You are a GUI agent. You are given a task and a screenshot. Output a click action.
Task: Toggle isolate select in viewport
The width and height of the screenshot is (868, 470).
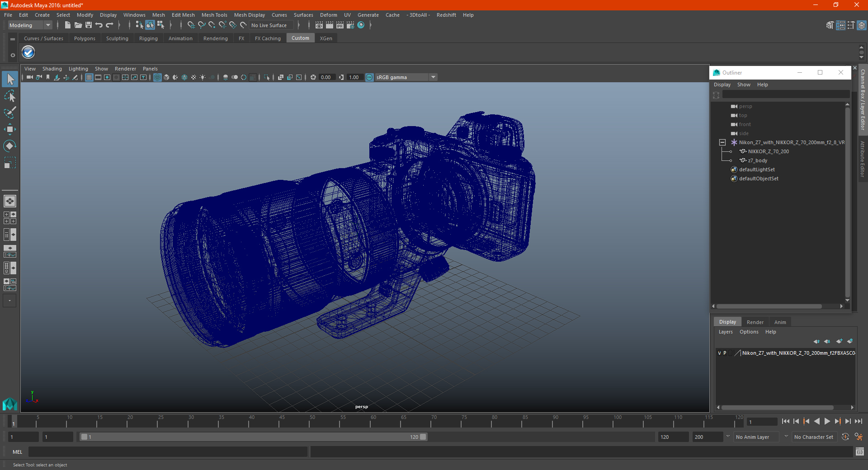tap(267, 77)
